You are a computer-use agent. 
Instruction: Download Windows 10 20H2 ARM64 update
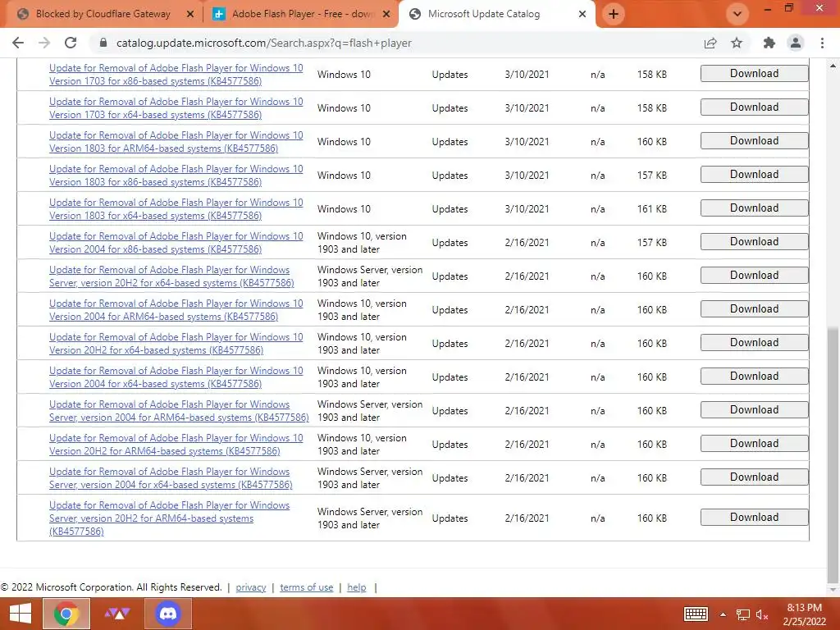pyautogui.click(x=755, y=444)
